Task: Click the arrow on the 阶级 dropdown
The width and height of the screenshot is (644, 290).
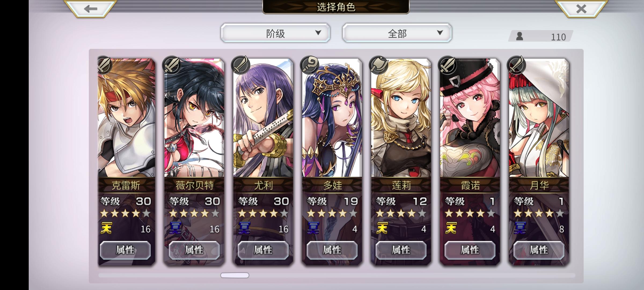Action: [x=318, y=33]
